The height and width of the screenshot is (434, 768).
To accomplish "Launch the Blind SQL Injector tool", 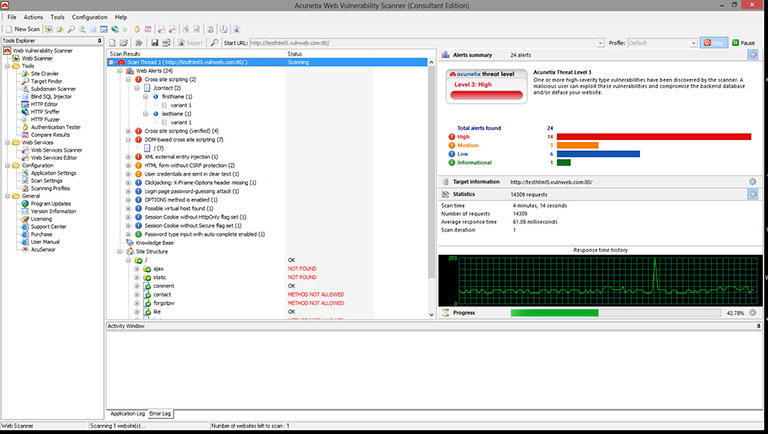I will [51, 96].
